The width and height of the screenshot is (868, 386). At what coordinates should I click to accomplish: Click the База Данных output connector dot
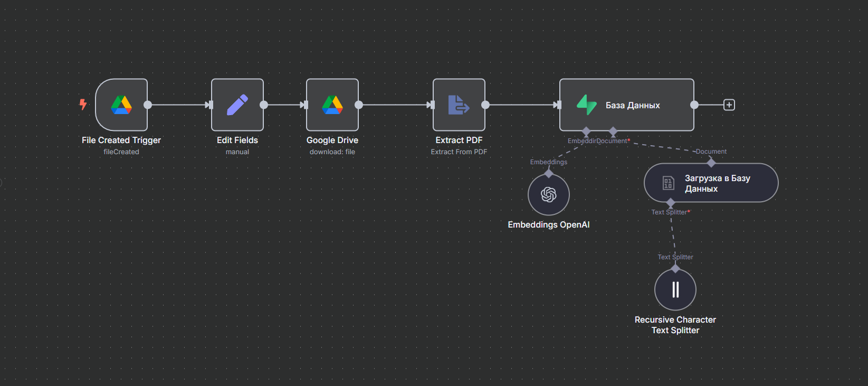(x=694, y=105)
